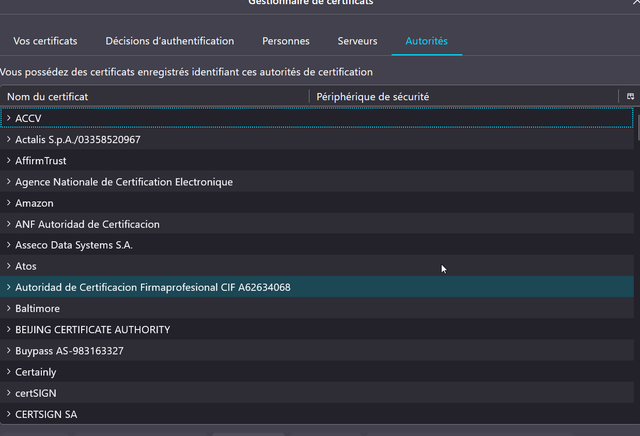The image size is (640, 436).
Task: Select Autoridad de Certificacion Firmaprofesional CIF A62634068 text
Action: pos(153,287)
